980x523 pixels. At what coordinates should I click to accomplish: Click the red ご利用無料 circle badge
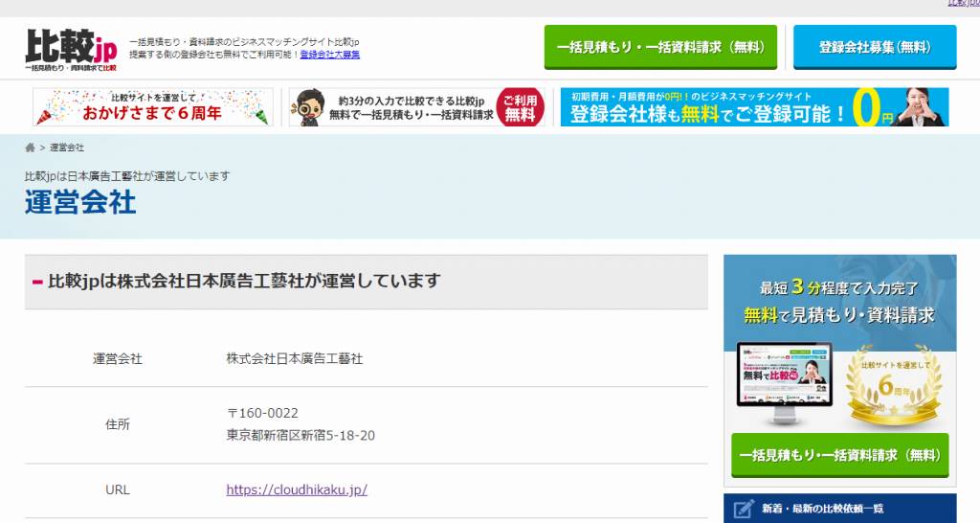coord(520,107)
